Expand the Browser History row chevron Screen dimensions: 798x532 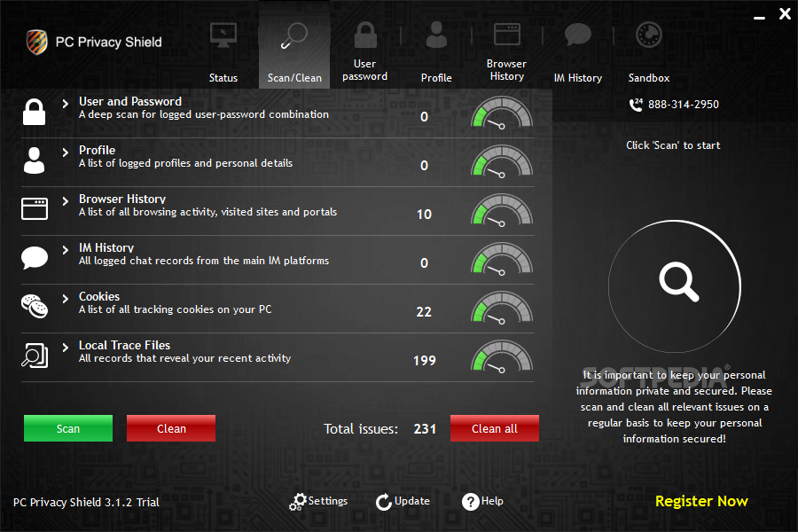[65, 201]
